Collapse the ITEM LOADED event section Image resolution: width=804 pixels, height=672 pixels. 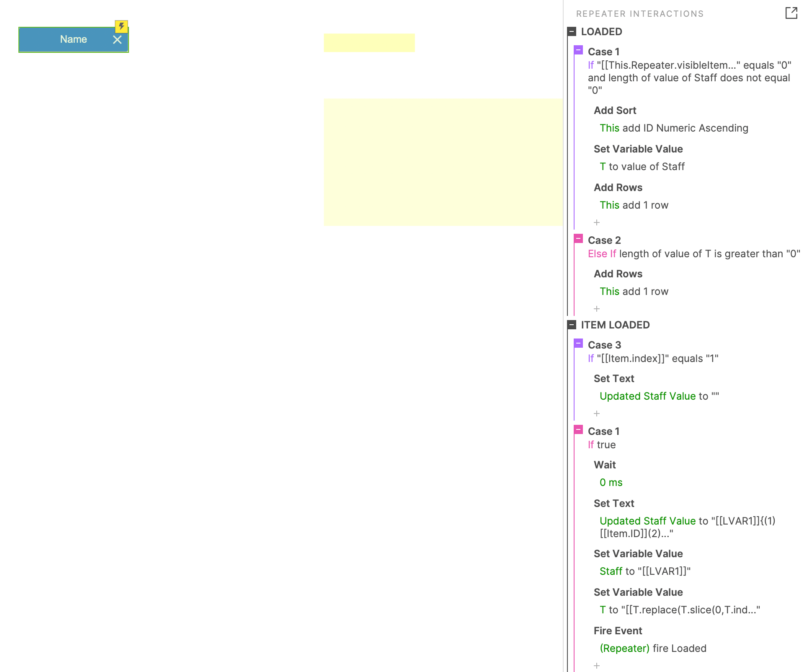(572, 325)
